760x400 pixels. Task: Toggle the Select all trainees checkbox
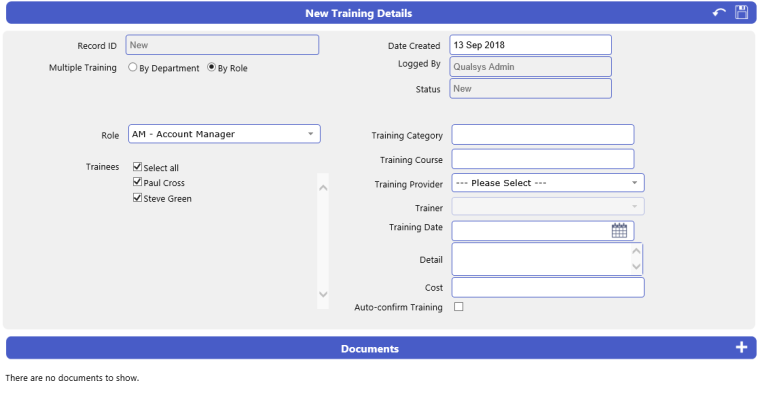point(137,167)
